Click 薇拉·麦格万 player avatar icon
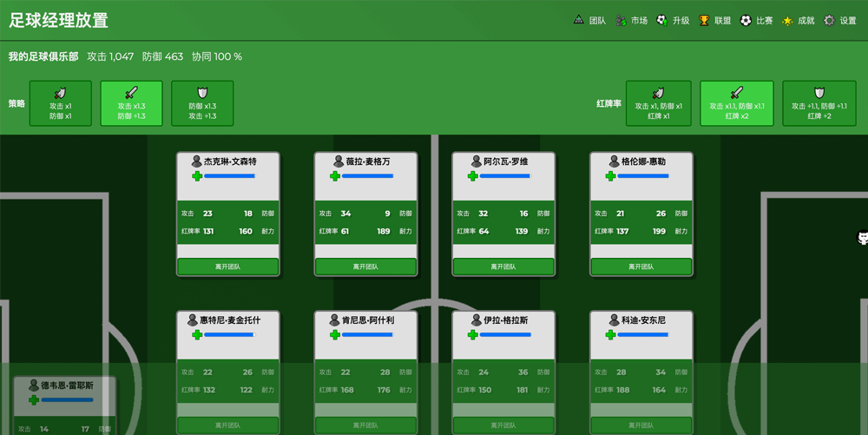Viewport: 868px width, 435px height. pyautogui.click(x=339, y=161)
